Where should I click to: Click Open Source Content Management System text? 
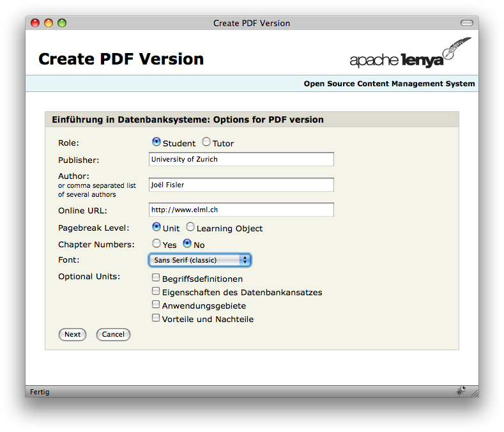(x=389, y=84)
